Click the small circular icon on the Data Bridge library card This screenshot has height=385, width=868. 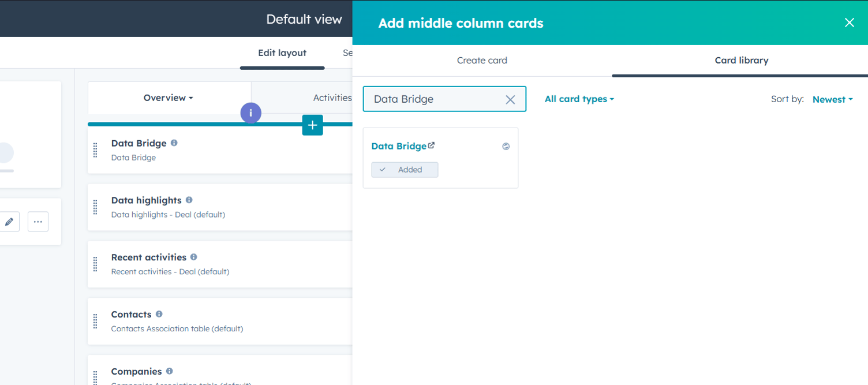coord(506,147)
